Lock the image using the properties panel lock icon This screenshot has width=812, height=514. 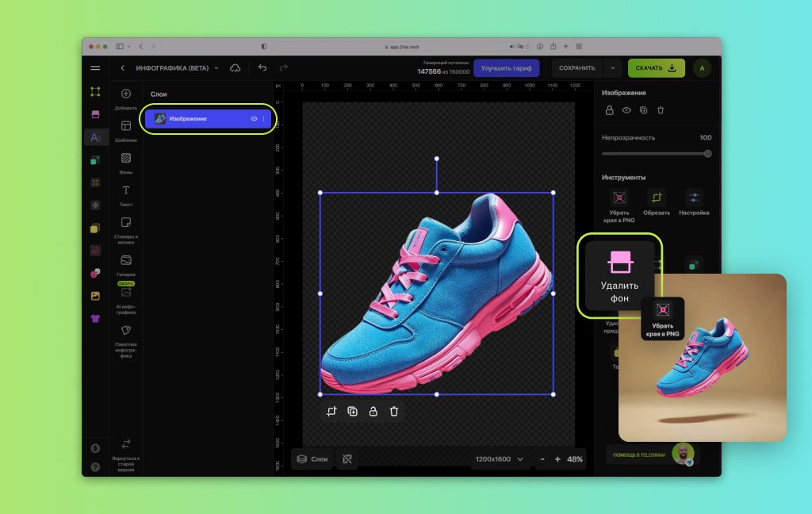point(610,110)
